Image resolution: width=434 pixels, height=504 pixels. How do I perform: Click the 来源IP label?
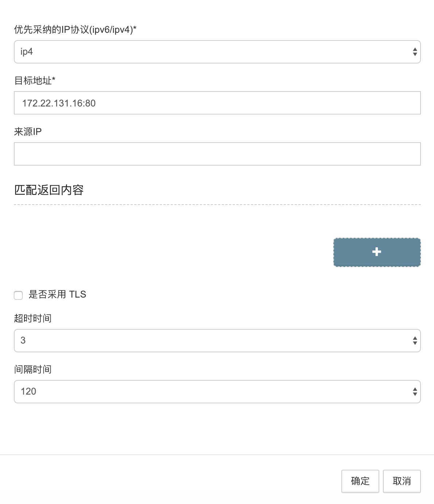28,132
